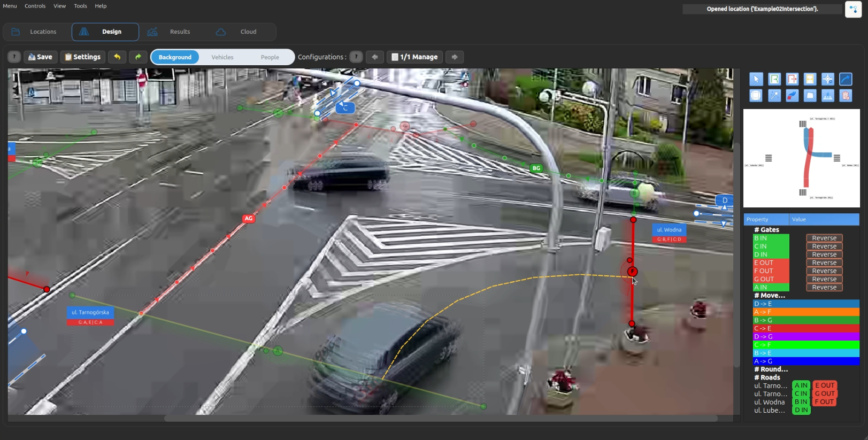The height and width of the screenshot is (440, 868).
Task: Select the green entry gate tool
Action: click(774, 79)
